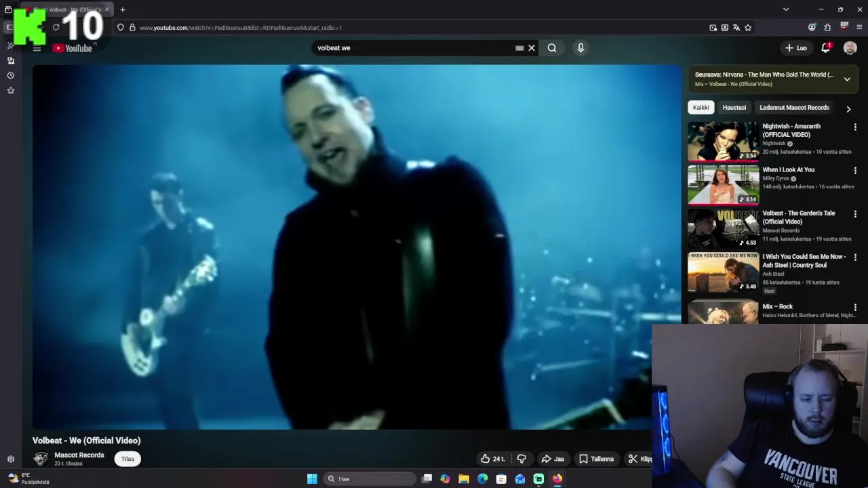The width and height of the screenshot is (868, 488).
Task: Open Volbeat - The Garden's Tale title
Action: pos(798,217)
